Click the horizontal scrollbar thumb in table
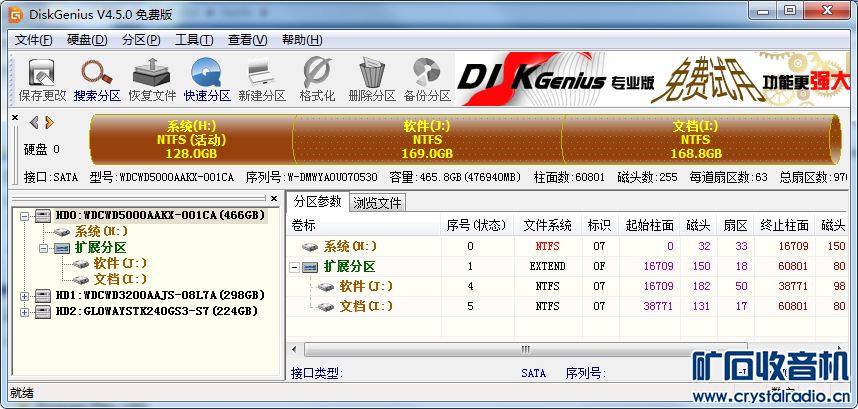858x409 pixels. point(525,349)
